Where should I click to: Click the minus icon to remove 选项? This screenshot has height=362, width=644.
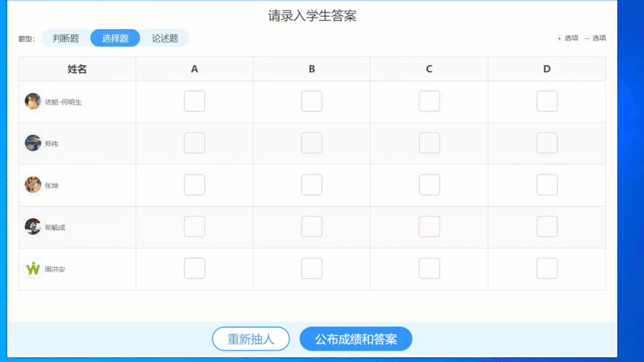pos(587,39)
